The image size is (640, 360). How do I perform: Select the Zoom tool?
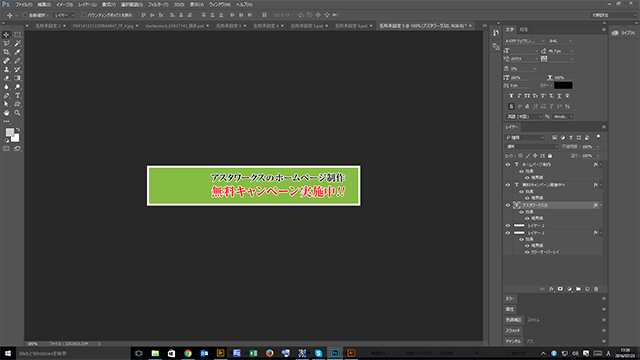[18, 113]
